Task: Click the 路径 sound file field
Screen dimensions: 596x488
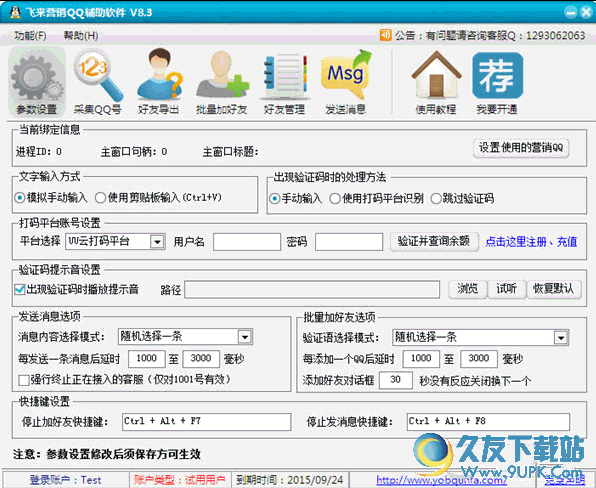Action: pyautogui.click(x=312, y=290)
